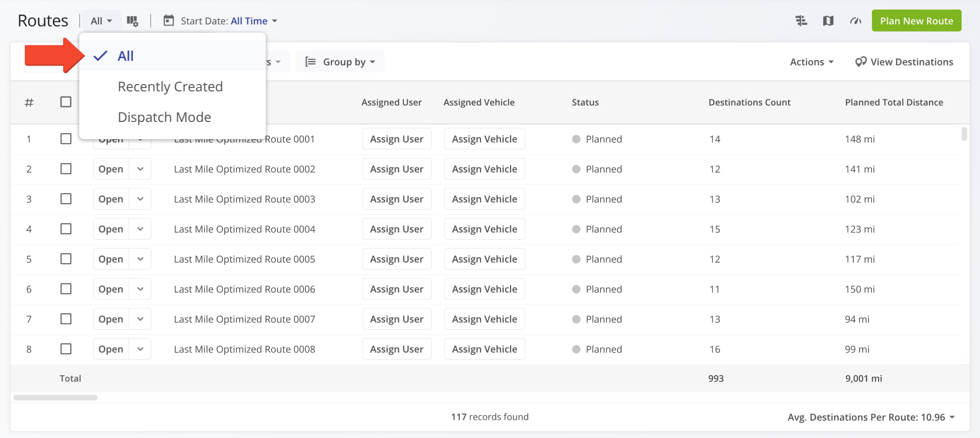Open the timeline view icon in header
This screenshot has width=980, height=438.
click(x=801, y=21)
